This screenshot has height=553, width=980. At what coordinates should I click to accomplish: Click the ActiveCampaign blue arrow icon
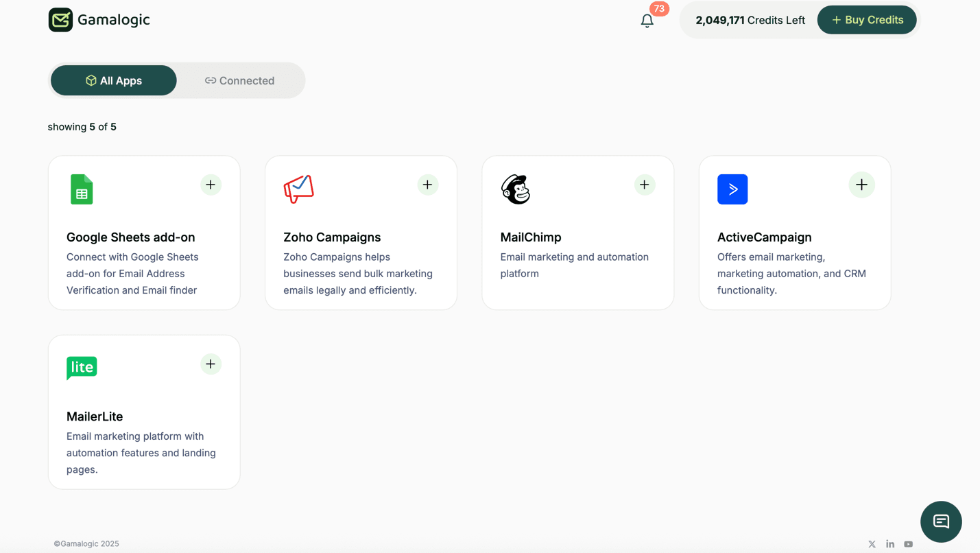[732, 189]
